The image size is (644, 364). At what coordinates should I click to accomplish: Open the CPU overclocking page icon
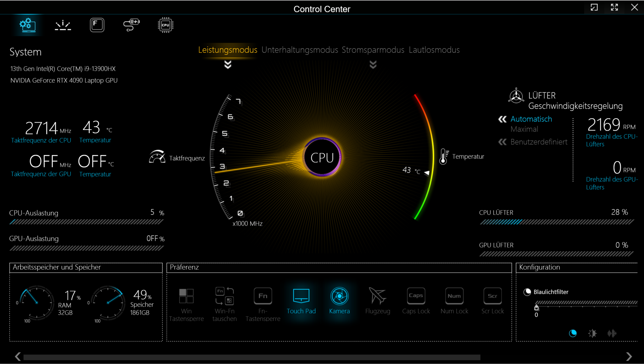pyautogui.click(x=165, y=25)
